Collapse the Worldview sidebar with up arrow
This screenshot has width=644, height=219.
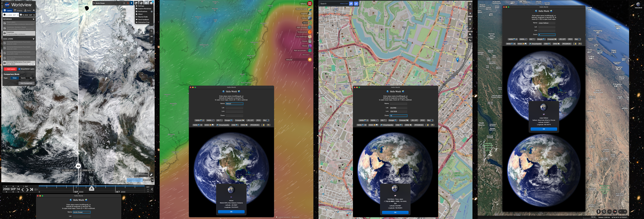tap(34, 10)
